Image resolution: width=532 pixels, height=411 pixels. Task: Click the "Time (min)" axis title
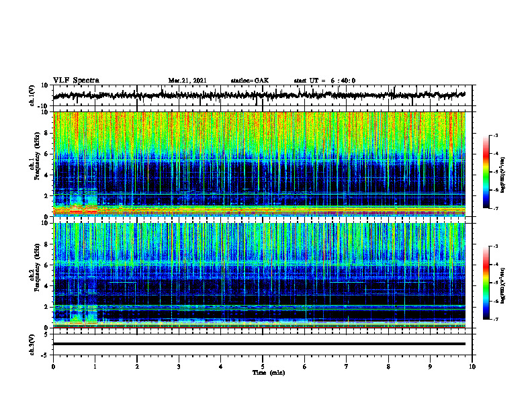coord(269,373)
